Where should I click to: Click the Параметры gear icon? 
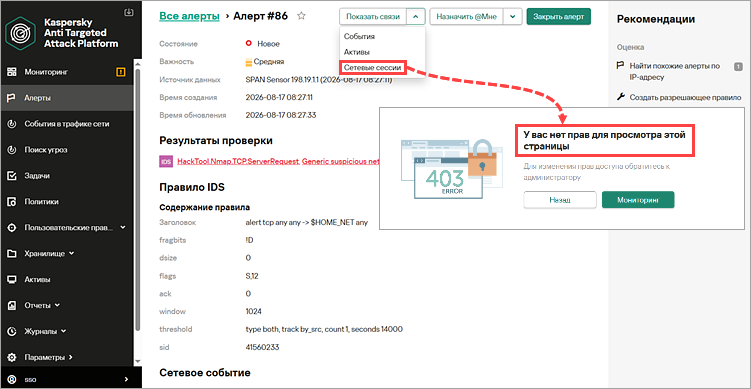pos(12,357)
